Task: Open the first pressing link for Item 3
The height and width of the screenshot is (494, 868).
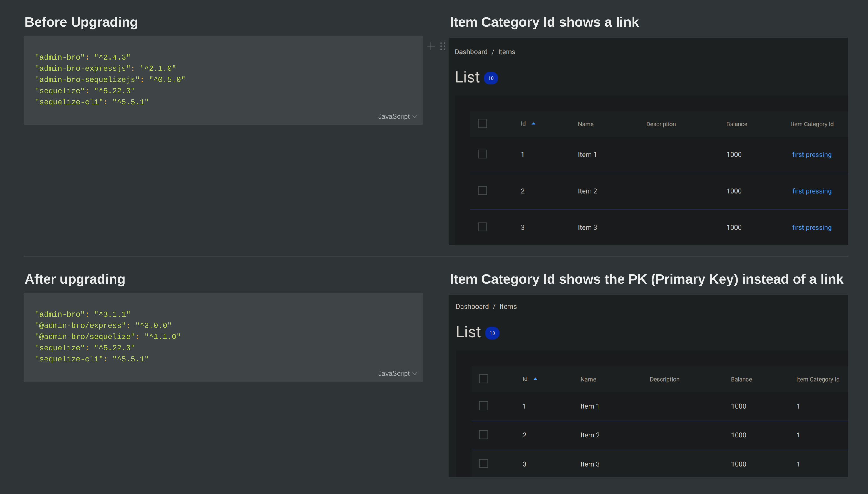Action: point(812,227)
